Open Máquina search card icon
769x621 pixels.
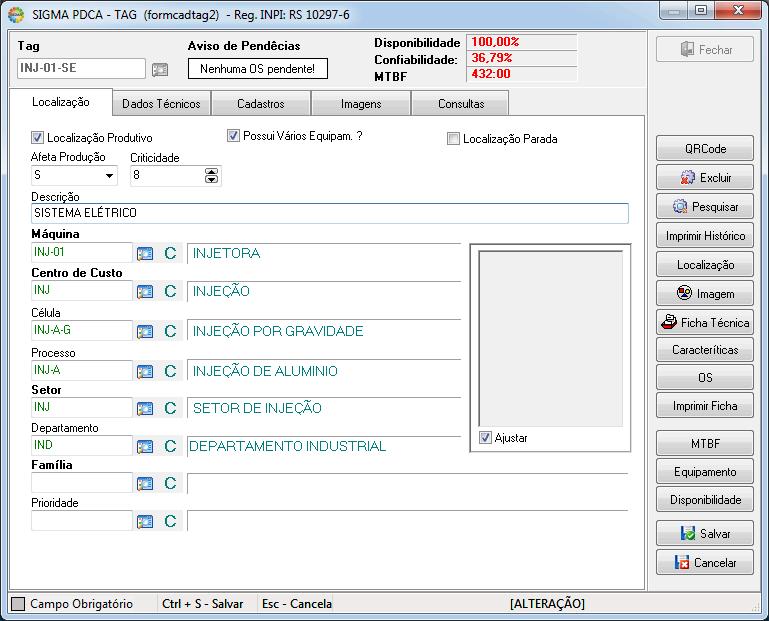[x=145, y=254]
